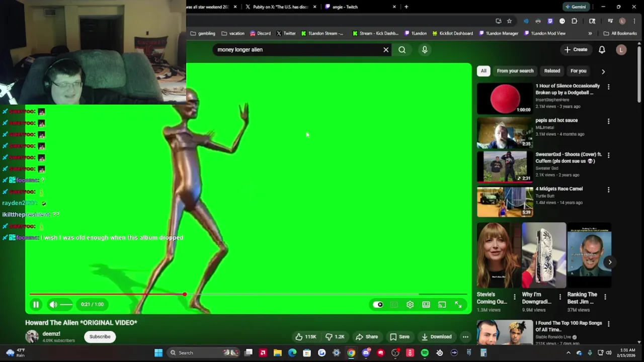Open Microsoft Edge from taskbar

[292, 353]
